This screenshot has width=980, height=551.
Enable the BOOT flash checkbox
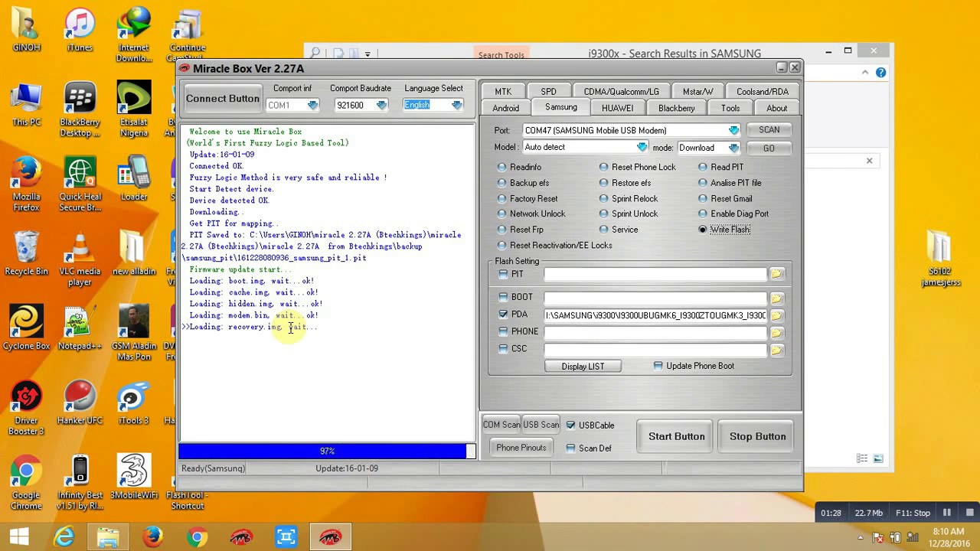(x=503, y=297)
